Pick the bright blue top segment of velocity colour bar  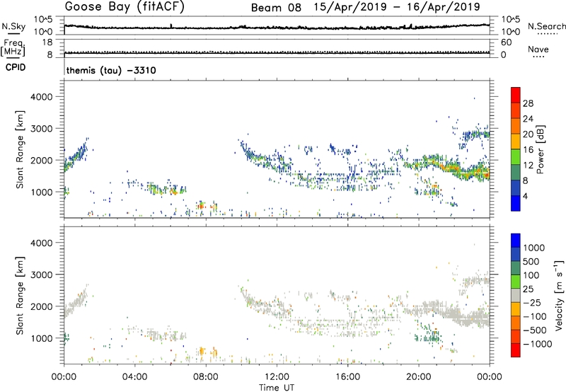click(516, 241)
